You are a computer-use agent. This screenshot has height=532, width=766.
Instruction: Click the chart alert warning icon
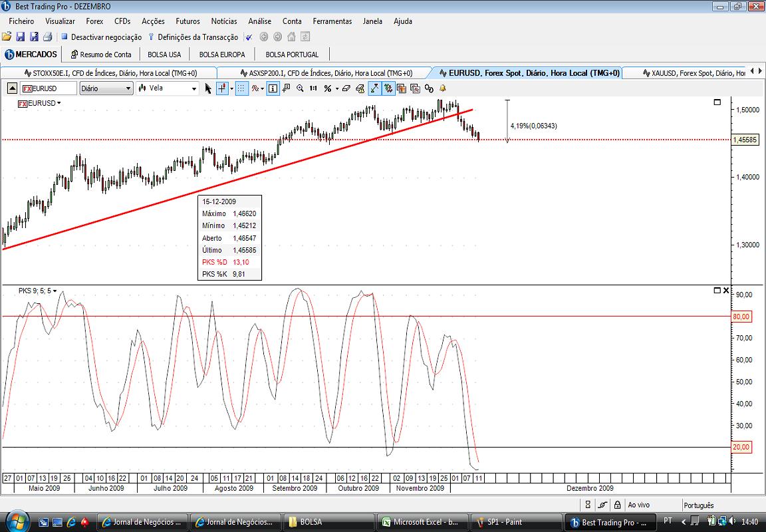360,88
